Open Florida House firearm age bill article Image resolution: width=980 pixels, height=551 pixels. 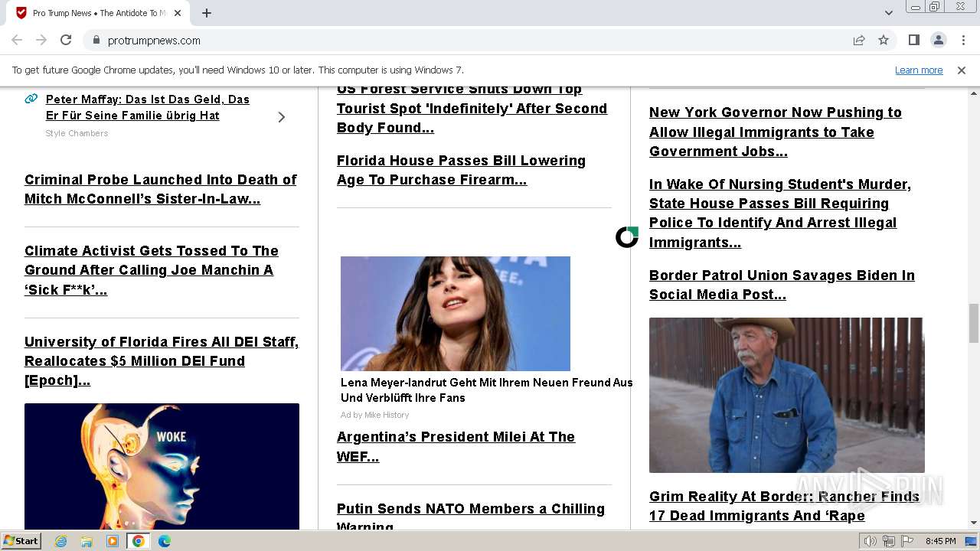click(x=461, y=170)
